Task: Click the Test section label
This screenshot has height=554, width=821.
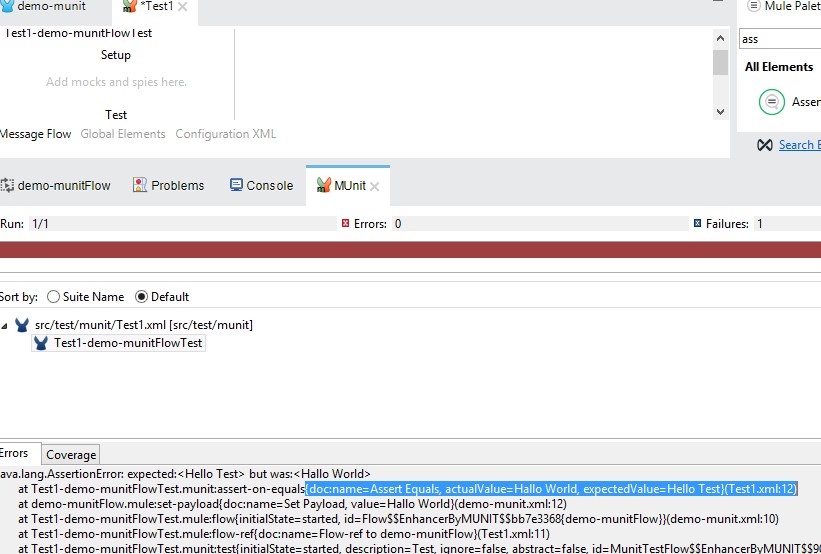Action: click(x=116, y=115)
